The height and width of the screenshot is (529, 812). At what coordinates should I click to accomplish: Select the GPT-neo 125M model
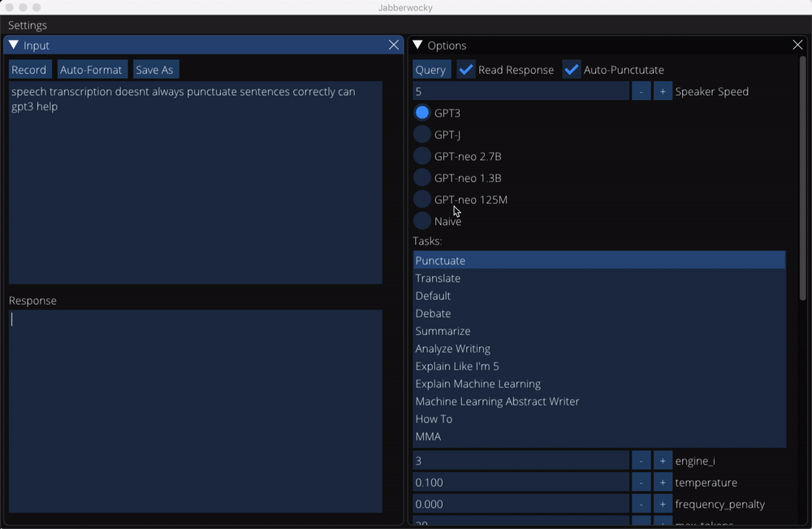(x=422, y=199)
